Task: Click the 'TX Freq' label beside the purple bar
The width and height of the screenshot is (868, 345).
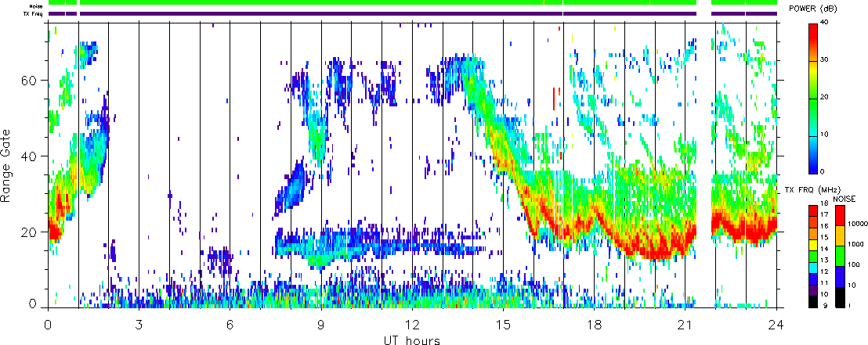Action: 34,14
